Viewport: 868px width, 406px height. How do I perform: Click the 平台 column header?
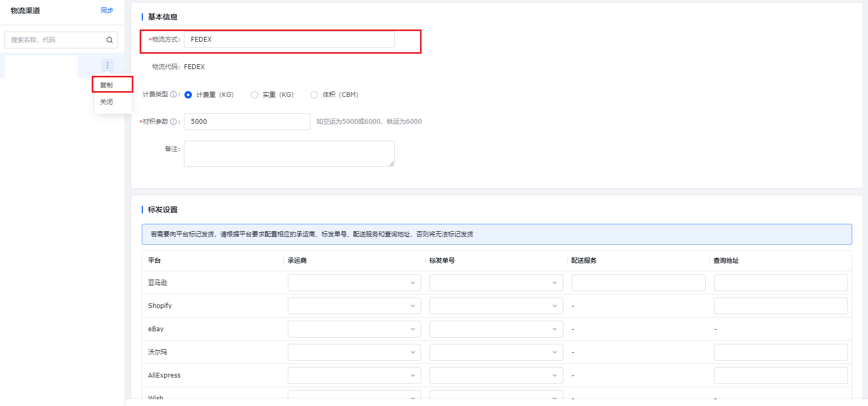click(x=154, y=261)
